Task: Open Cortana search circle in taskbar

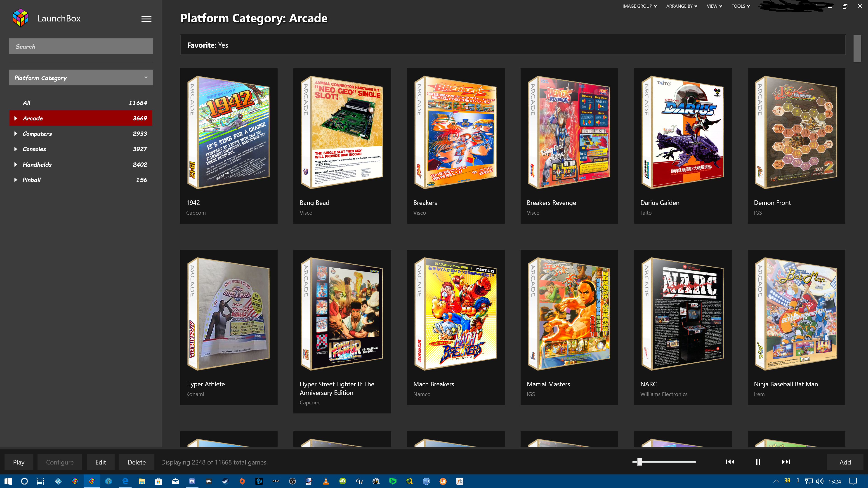Action: point(24,481)
